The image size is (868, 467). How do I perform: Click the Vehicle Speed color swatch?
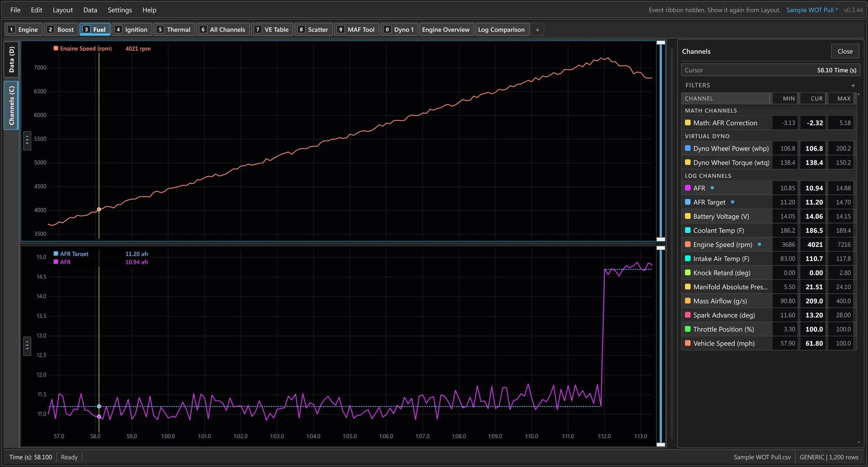(687, 343)
